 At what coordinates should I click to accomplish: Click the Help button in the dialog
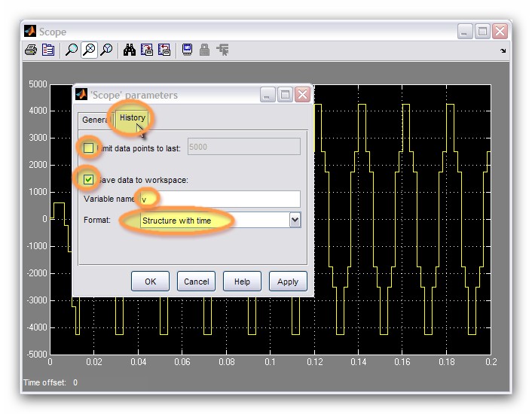242,282
